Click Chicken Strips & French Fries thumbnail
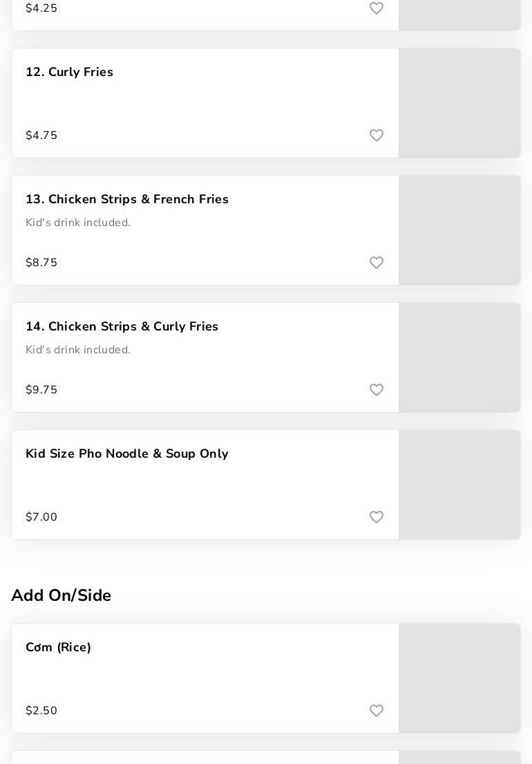This screenshot has height=764, width=532. click(459, 230)
